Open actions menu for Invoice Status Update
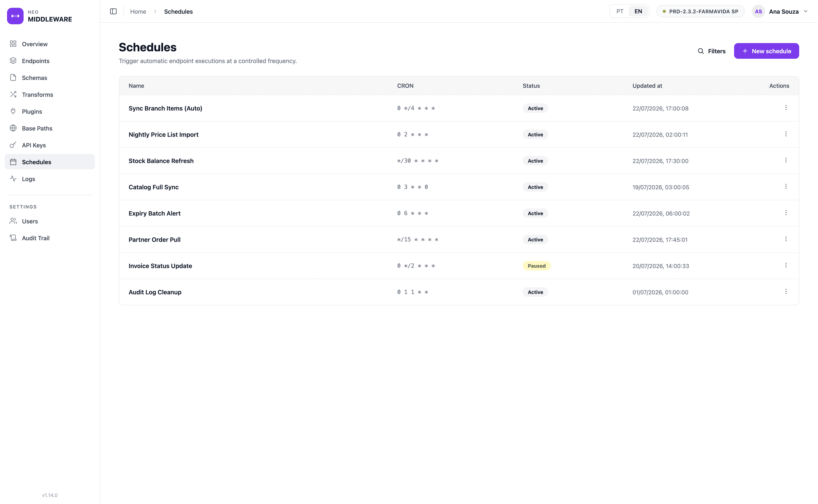Viewport: 818px width, 504px height. point(786,265)
